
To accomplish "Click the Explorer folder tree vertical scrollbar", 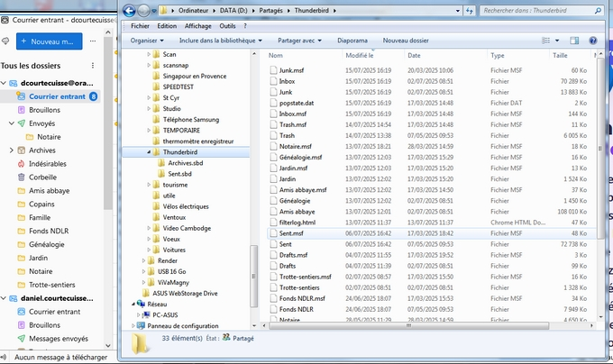I will pos(253,276).
